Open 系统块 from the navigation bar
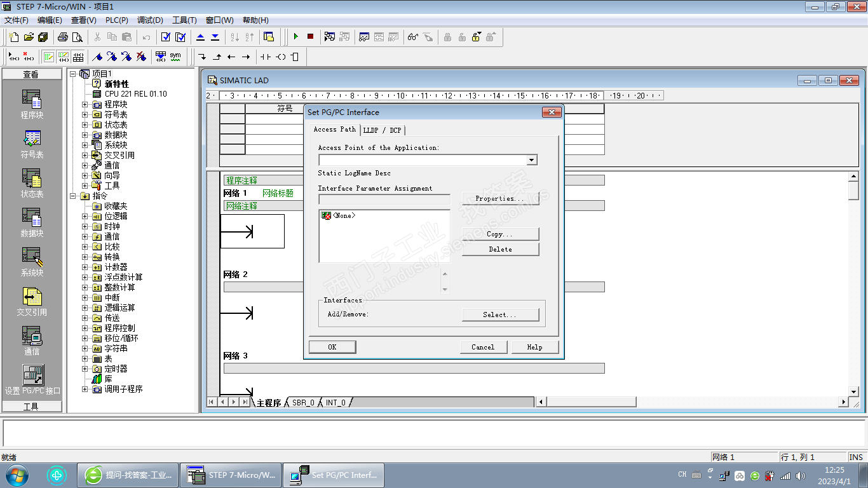Viewport: 868px width, 488px height. (x=32, y=262)
